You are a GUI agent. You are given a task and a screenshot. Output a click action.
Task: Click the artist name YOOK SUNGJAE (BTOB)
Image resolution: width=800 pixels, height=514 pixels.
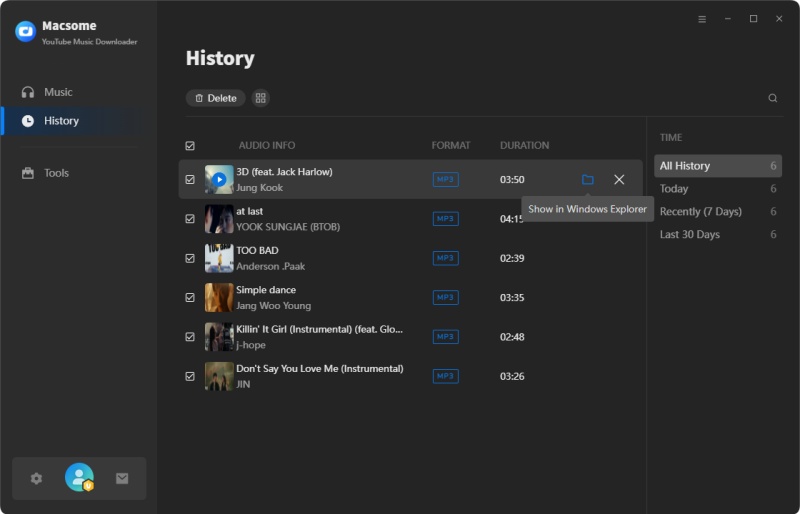point(288,227)
